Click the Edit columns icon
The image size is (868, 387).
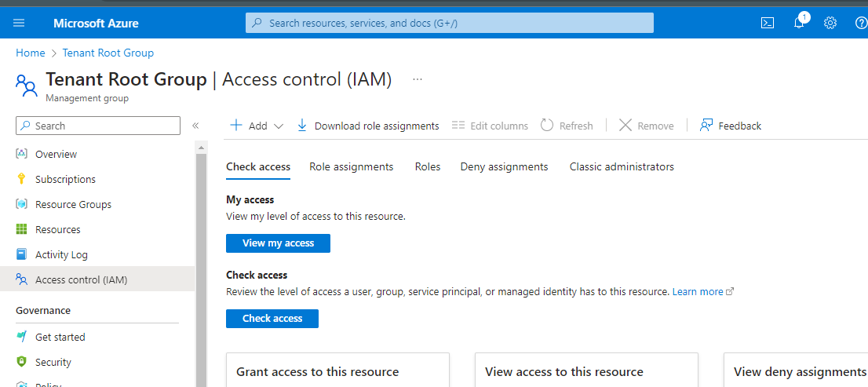458,125
